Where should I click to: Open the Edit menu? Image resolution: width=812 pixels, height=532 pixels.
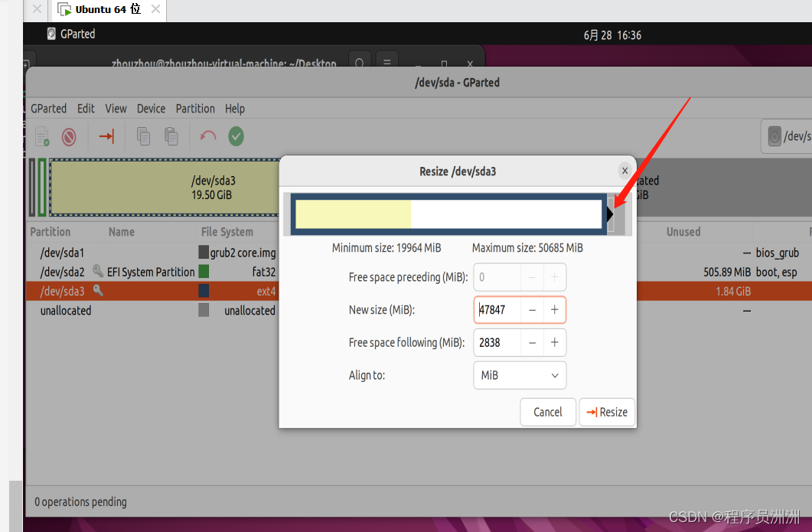(86, 108)
